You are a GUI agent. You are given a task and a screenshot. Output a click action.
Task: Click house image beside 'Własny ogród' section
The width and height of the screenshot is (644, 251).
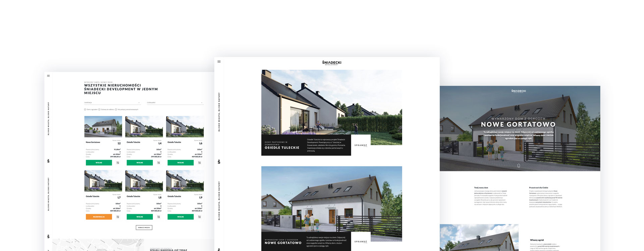click(479, 238)
